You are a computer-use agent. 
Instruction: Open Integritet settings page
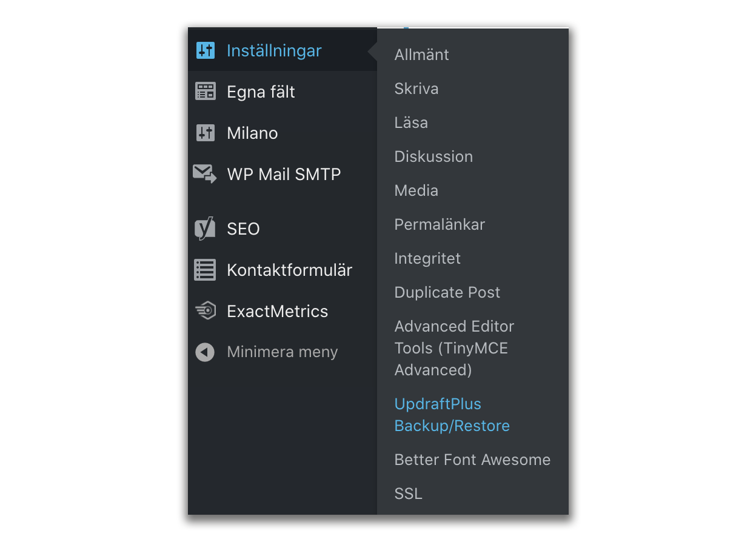pyautogui.click(x=427, y=258)
